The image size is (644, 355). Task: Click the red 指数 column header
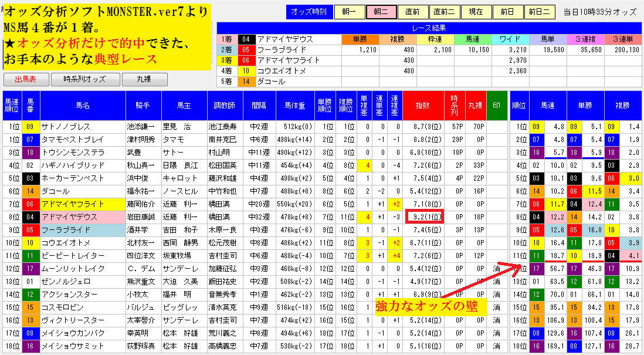point(423,106)
